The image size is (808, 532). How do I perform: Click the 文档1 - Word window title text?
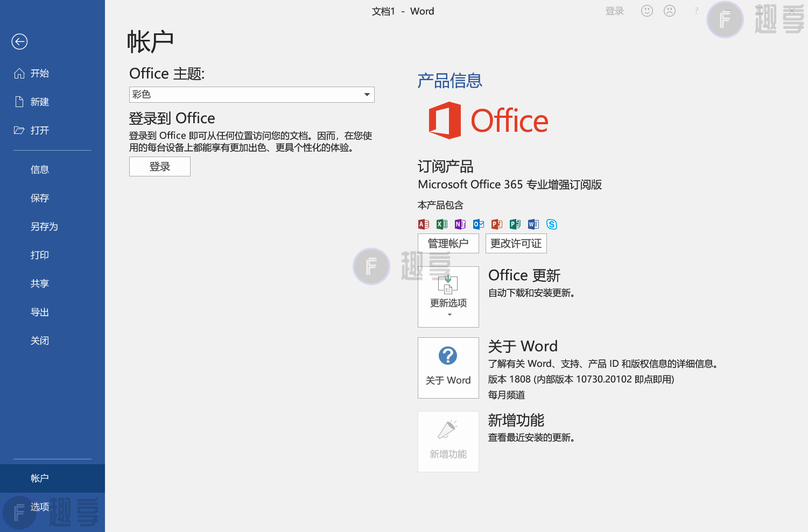click(x=403, y=11)
